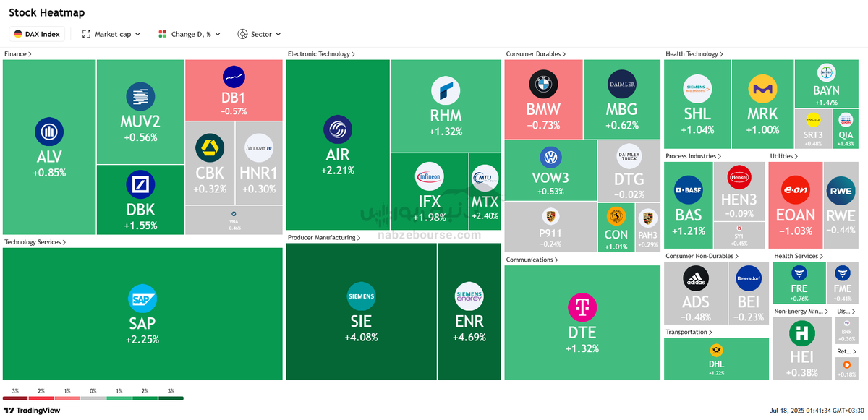Click the Beiersdorf BEI tile
The image size is (868, 420).
[748, 293]
